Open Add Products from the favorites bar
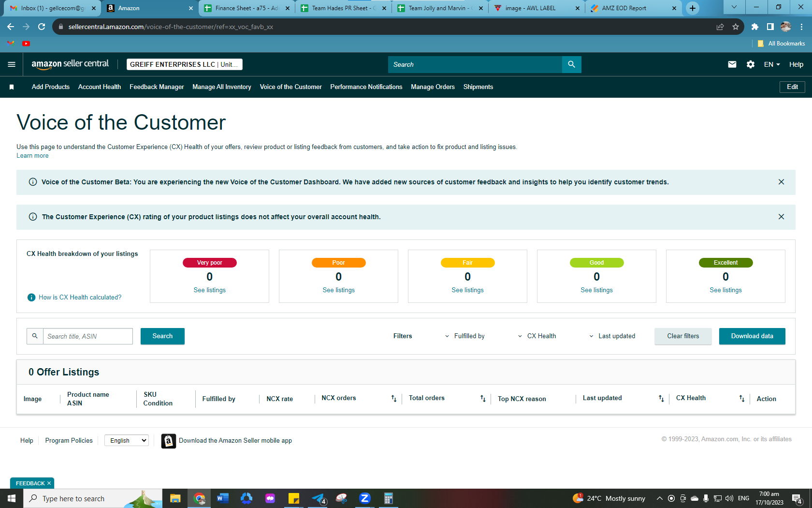The height and width of the screenshot is (508, 812). tap(51, 87)
